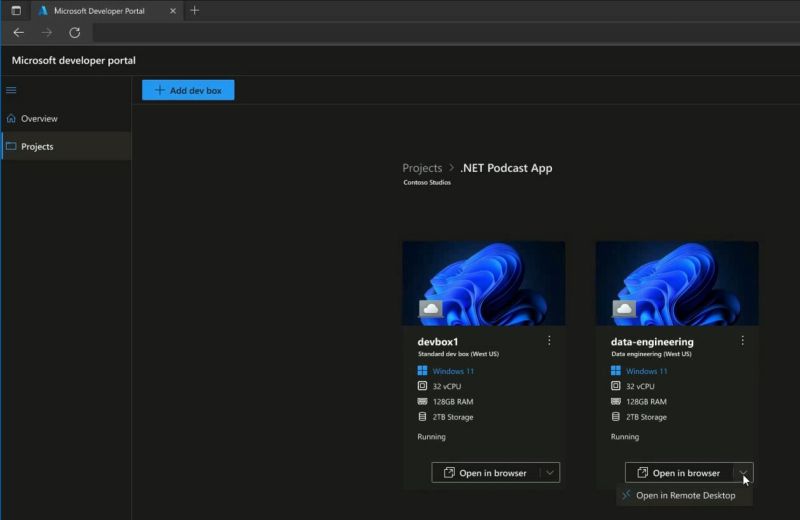Click data-engineering Running status
Image resolution: width=800 pixels, height=520 pixels.
(624, 437)
